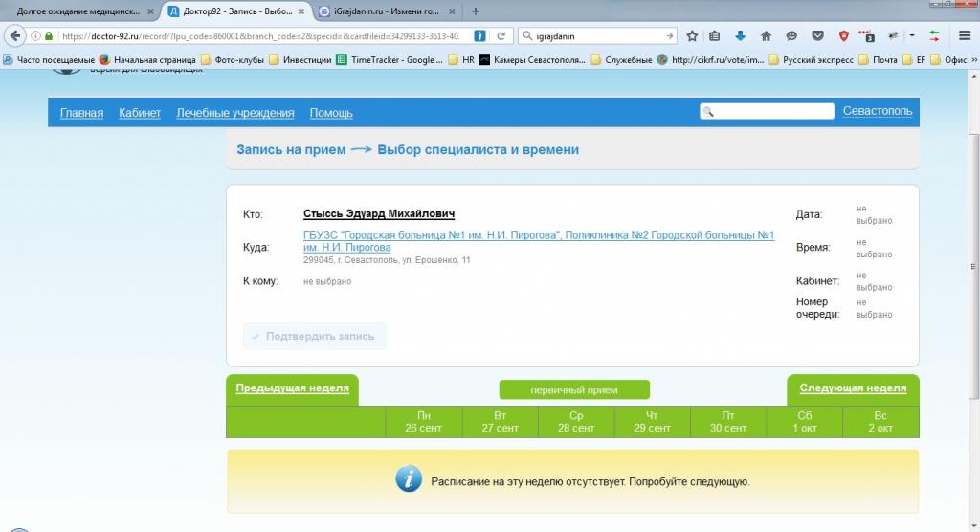Bookmark this page with the star icon
This screenshot has height=532, width=980.
tap(692, 36)
